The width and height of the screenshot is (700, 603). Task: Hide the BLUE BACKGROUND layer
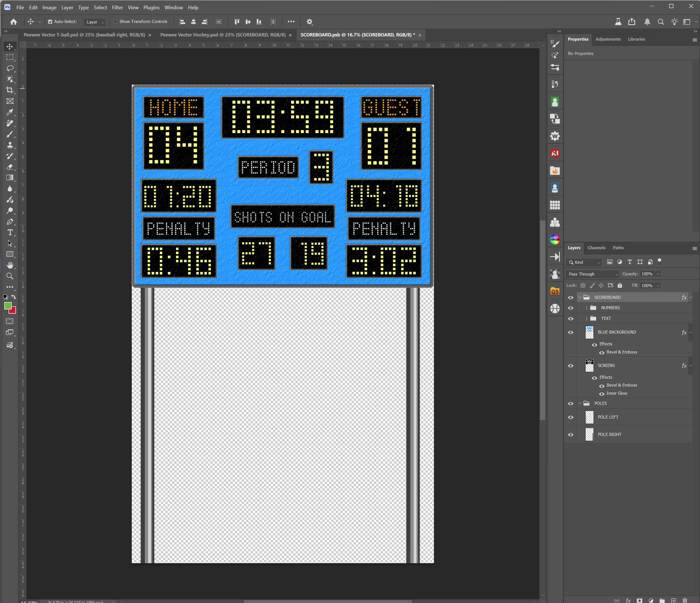[570, 332]
